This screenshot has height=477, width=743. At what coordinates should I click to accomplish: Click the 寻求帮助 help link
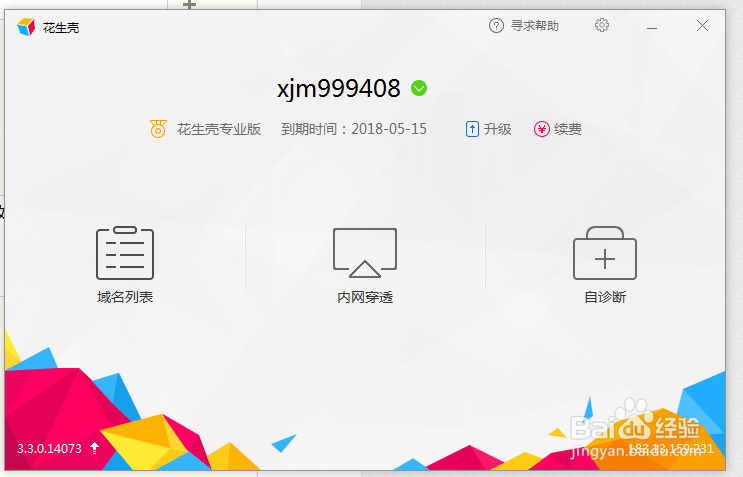click(x=535, y=26)
